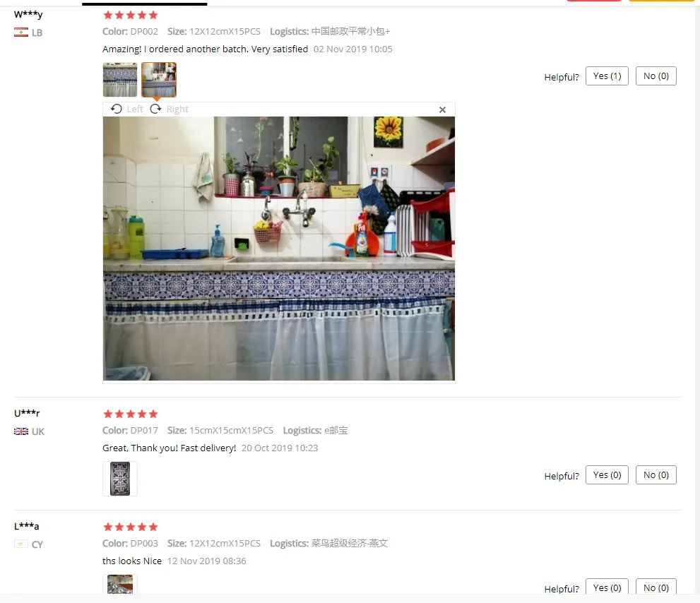
Task: Vote No (0) on U***r's UK review
Action: [655, 475]
